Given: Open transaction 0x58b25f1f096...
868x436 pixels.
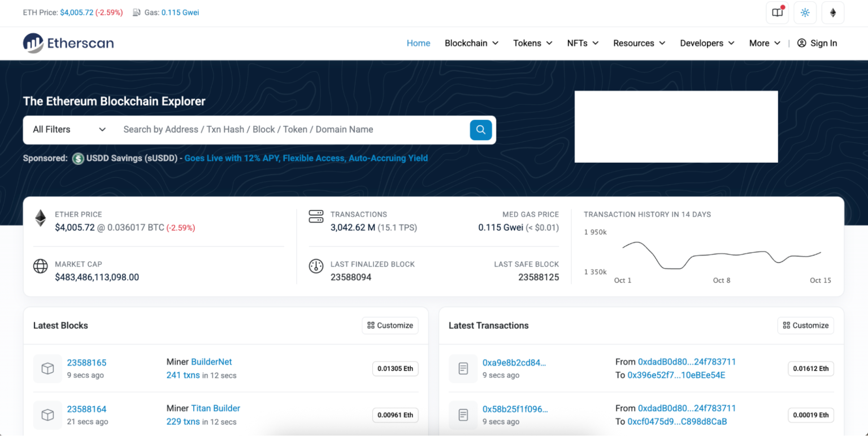Looking at the screenshot, I should (515, 409).
